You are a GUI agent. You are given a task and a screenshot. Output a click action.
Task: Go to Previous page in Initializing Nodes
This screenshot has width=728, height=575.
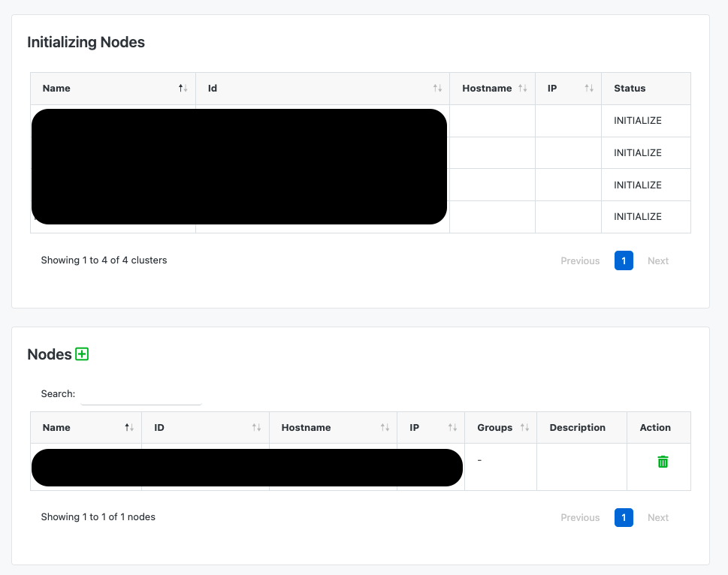tap(580, 260)
